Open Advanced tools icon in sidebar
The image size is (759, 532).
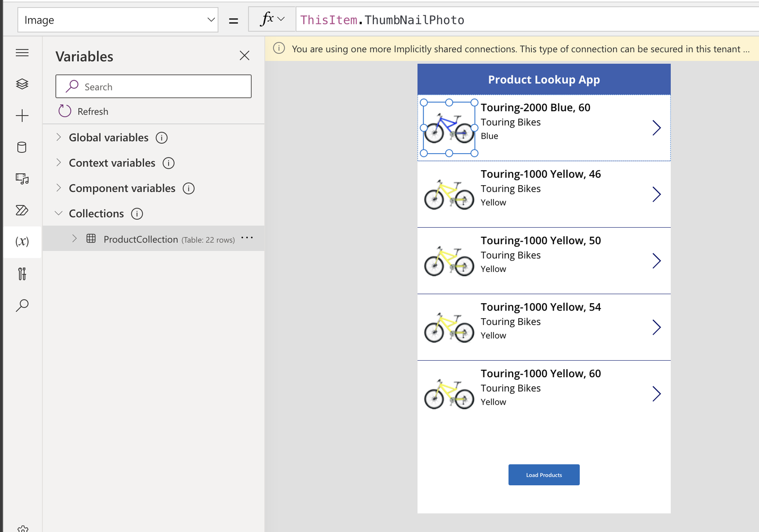pos(22,274)
